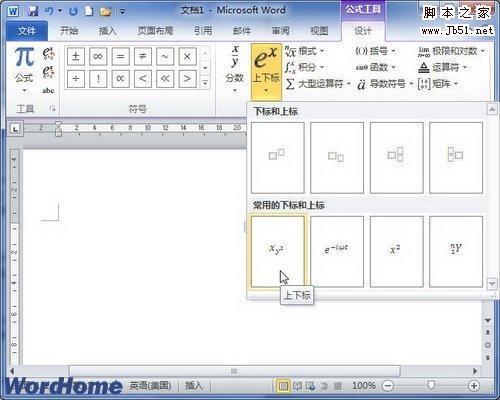Insert the n-1 Y left script preset

point(456,251)
